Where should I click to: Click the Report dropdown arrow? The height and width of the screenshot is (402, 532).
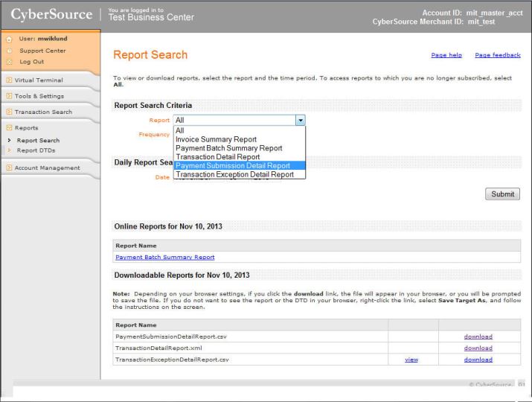pos(301,120)
